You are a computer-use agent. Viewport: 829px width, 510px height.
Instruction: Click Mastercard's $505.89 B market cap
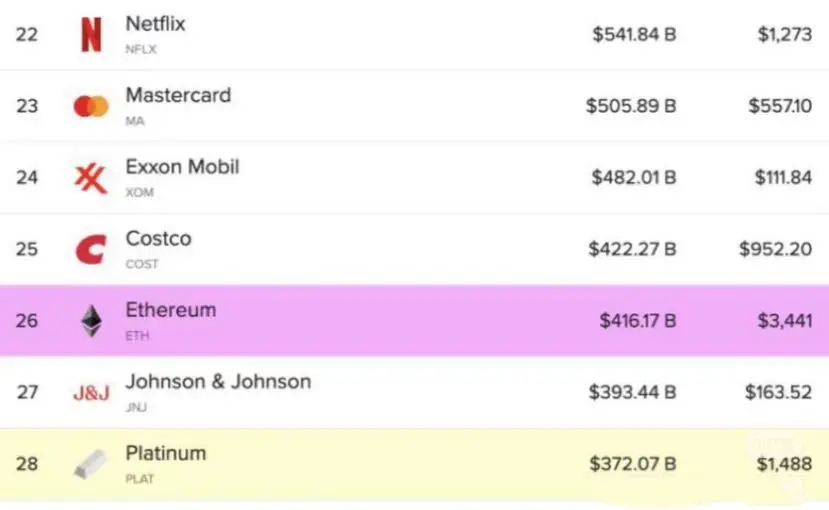click(x=631, y=106)
